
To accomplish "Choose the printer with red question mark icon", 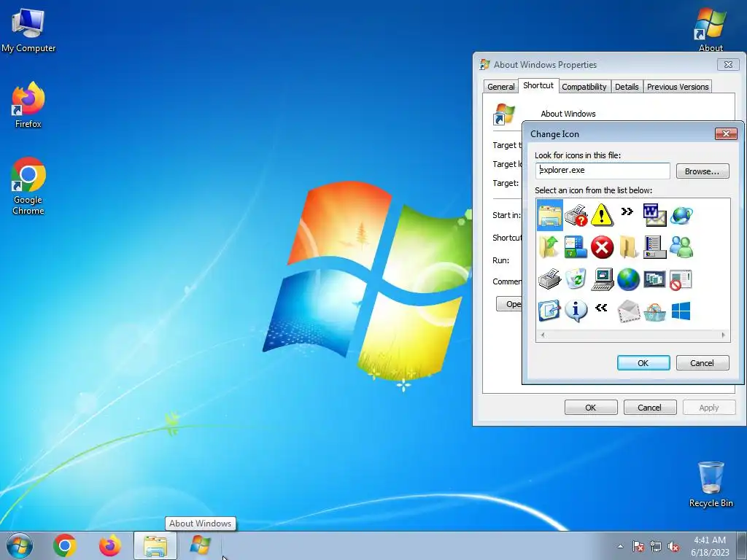I will 576,215.
